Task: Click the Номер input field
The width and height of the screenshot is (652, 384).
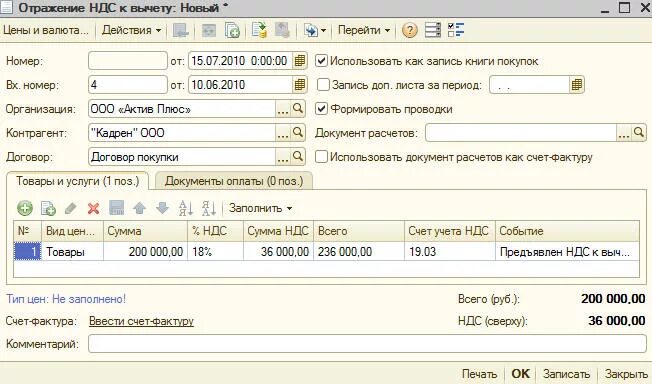Action: point(128,61)
